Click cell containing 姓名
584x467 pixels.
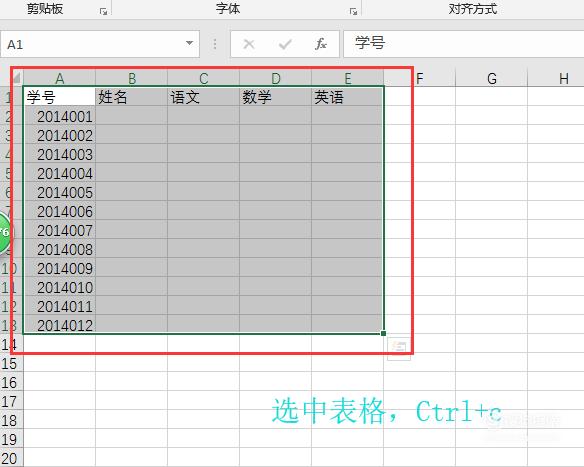[131, 97]
